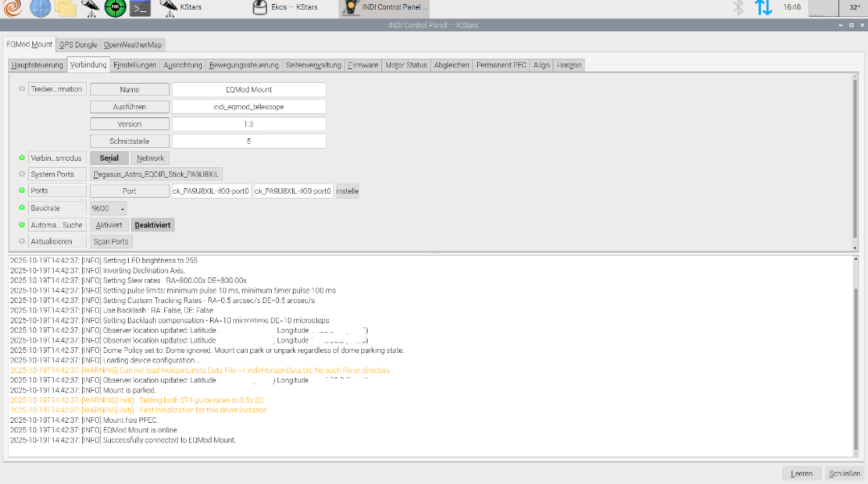Click the Verbindungsmodus green status light

22,158
